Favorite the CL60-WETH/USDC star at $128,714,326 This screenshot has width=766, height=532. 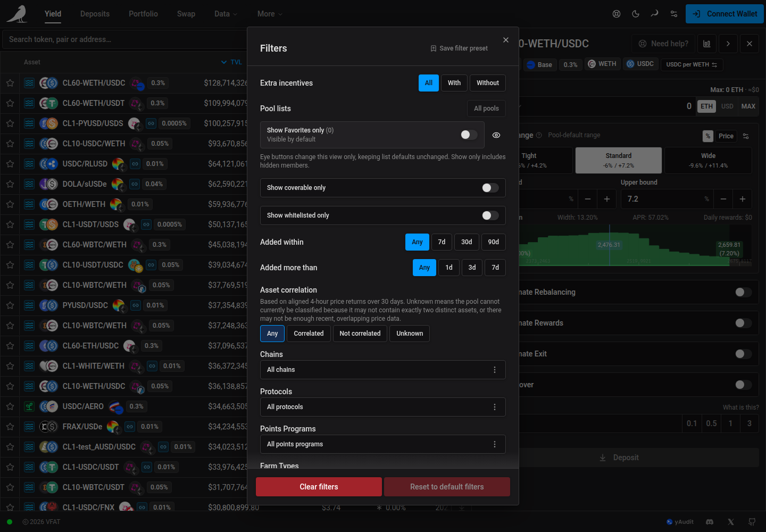pos(10,83)
